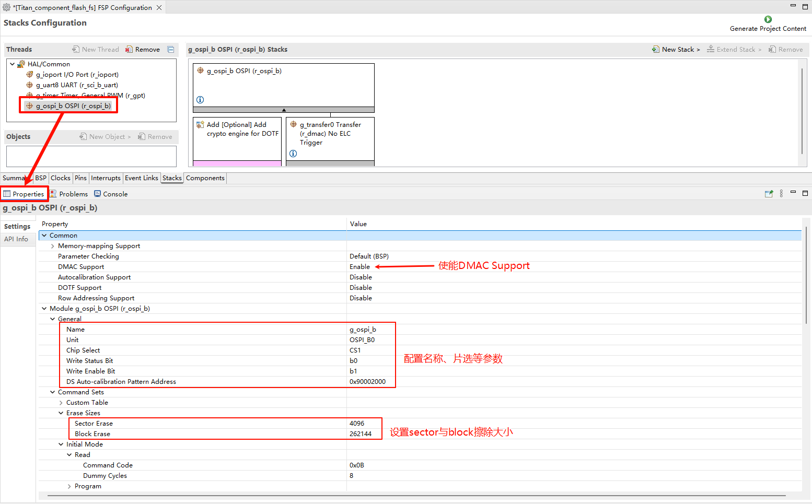Open the API Info side tab
This screenshot has height=504, width=812.
[x=16, y=239]
